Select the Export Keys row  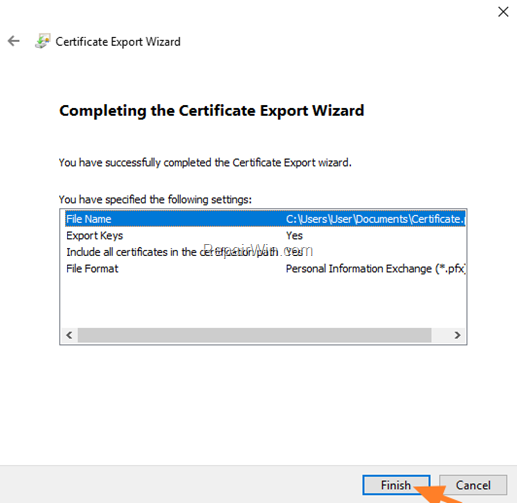[x=265, y=235]
